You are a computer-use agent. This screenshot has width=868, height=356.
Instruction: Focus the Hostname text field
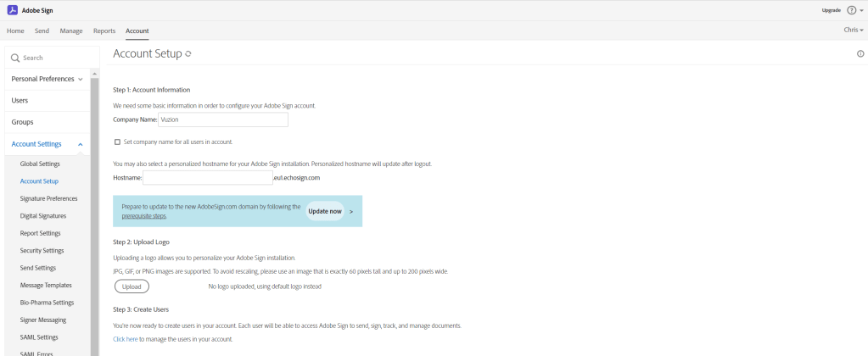(207, 178)
